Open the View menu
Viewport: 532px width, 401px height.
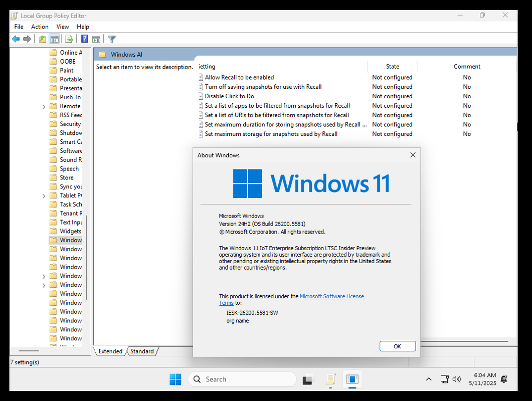63,27
